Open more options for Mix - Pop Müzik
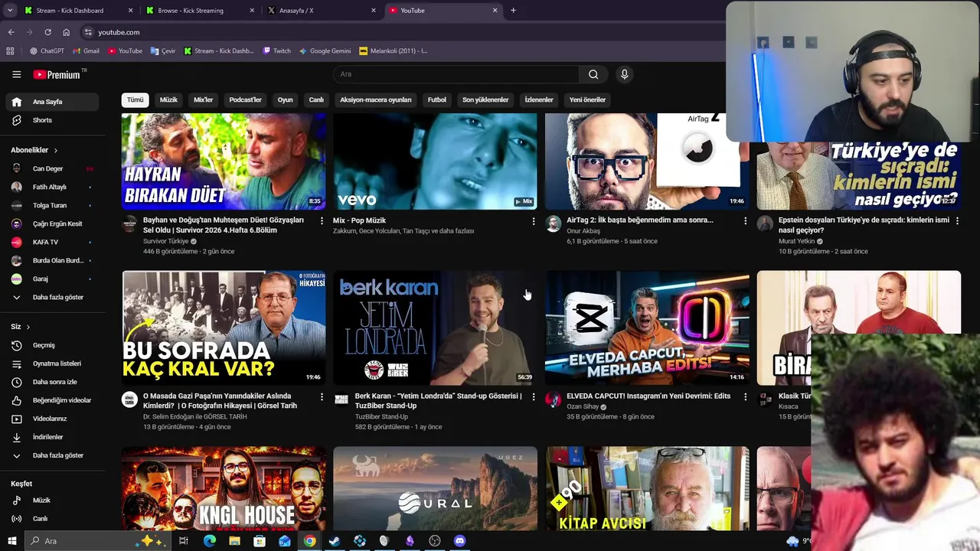 (x=534, y=221)
